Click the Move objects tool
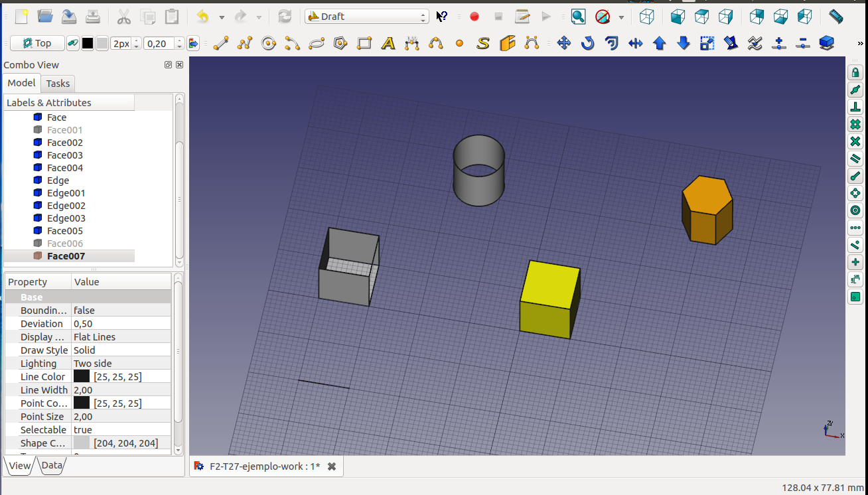The height and width of the screenshot is (495, 868). click(x=564, y=44)
